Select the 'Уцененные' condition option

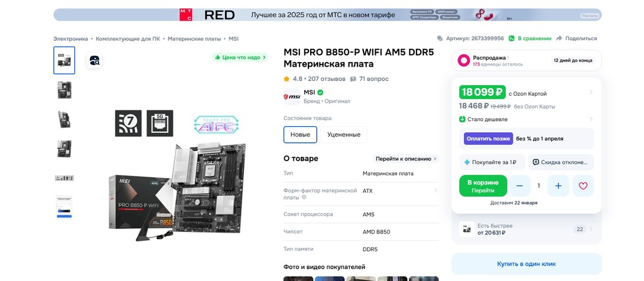click(x=344, y=135)
